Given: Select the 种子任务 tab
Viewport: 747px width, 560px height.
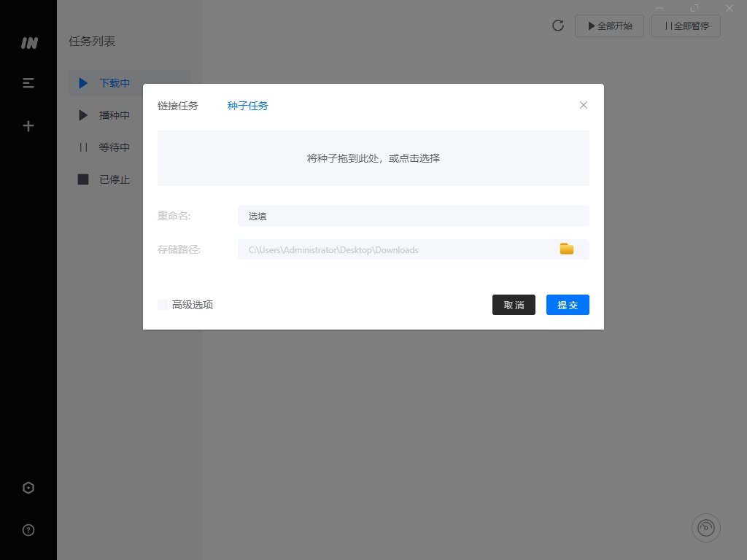Looking at the screenshot, I should (247, 105).
